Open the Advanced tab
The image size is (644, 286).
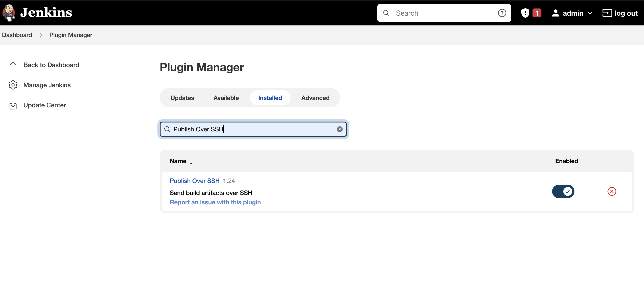tap(315, 98)
